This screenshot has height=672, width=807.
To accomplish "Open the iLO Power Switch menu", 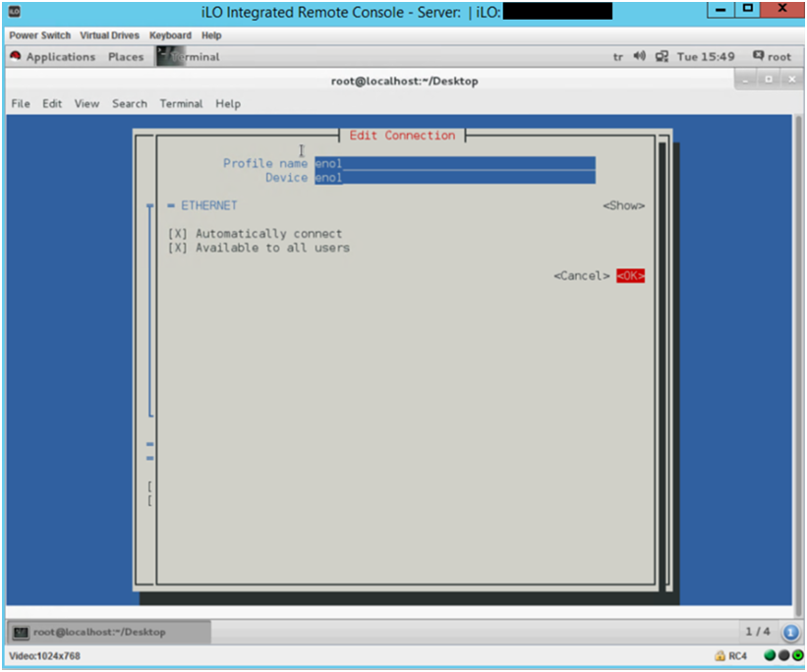I will coord(39,35).
